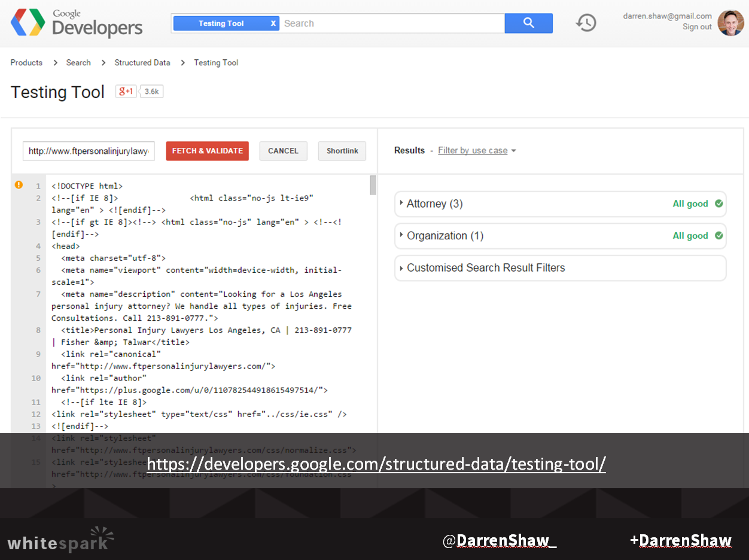This screenshot has height=560, width=749.
Task: Click the Attorney green check status icon
Action: tap(719, 204)
